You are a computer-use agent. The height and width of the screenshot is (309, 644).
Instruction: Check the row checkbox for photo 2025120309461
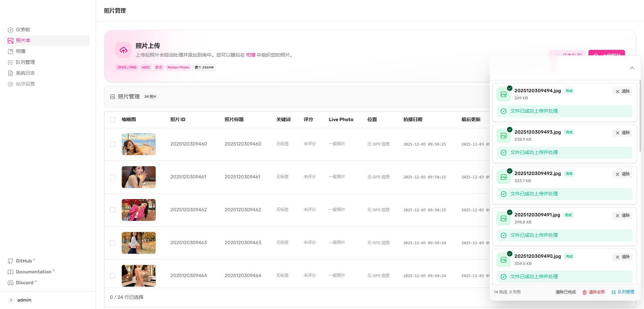tap(113, 177)
